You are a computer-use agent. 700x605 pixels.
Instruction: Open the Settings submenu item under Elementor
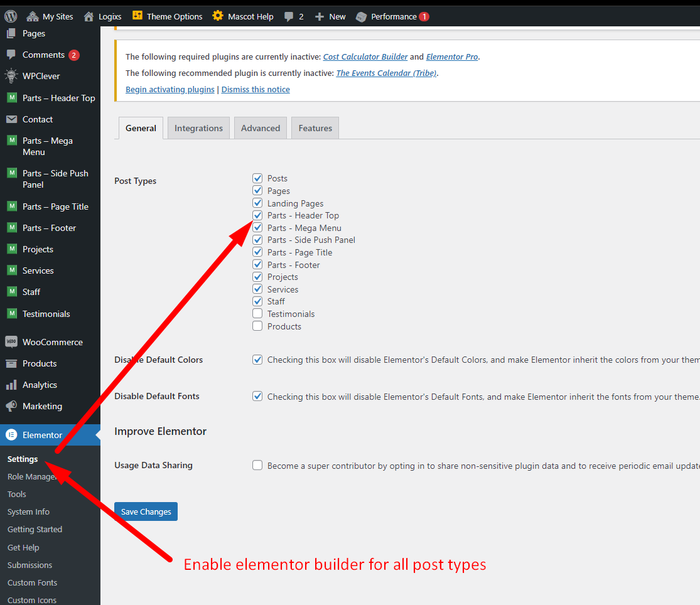(23, 459)
